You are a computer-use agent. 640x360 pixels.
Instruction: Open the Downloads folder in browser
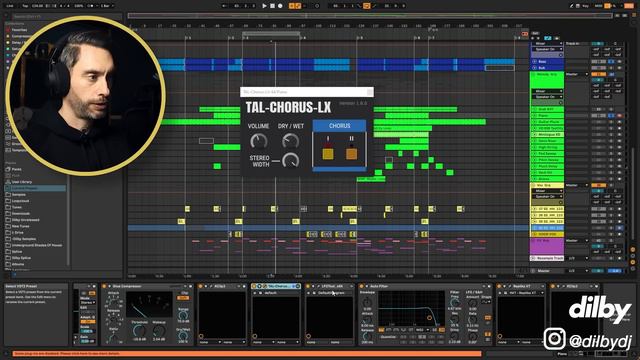coord(21,213)
